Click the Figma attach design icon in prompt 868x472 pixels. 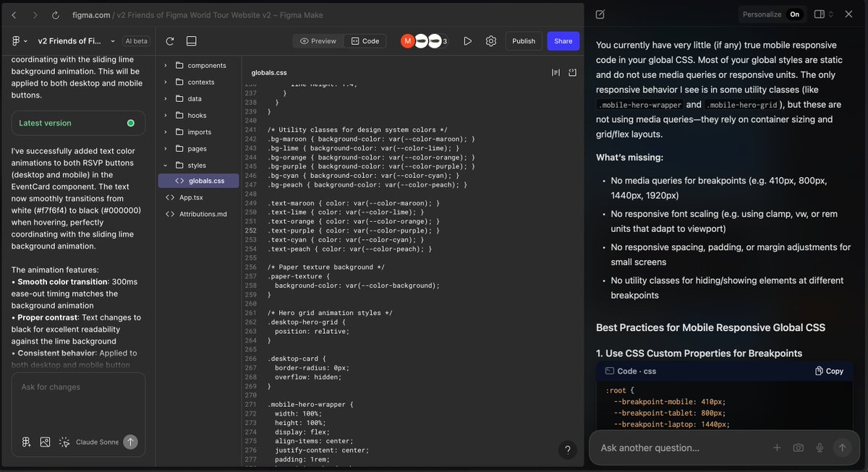point(26,442)
